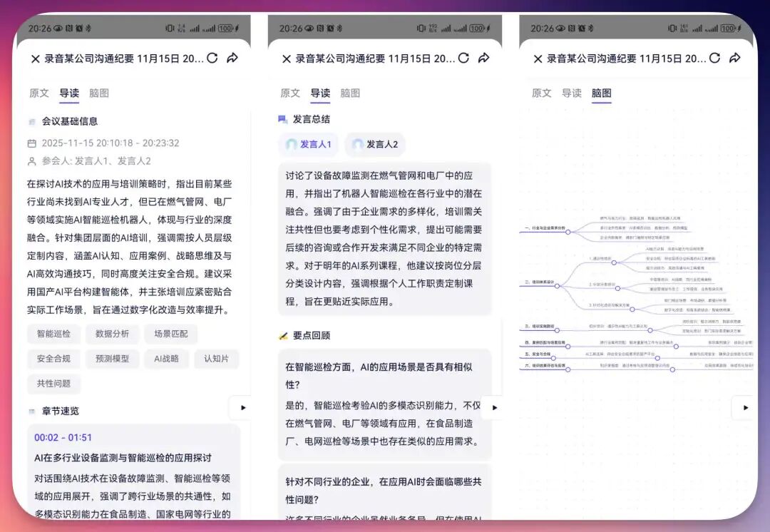Switch to 脑图 tab in the left screen
The width and height of the screenshot is (770, 532).
coord(99,93)
